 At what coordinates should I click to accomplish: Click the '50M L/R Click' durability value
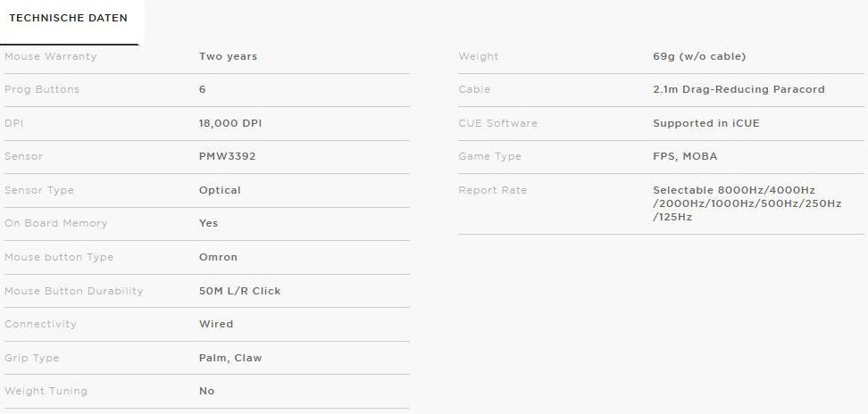tap(239, 291)
